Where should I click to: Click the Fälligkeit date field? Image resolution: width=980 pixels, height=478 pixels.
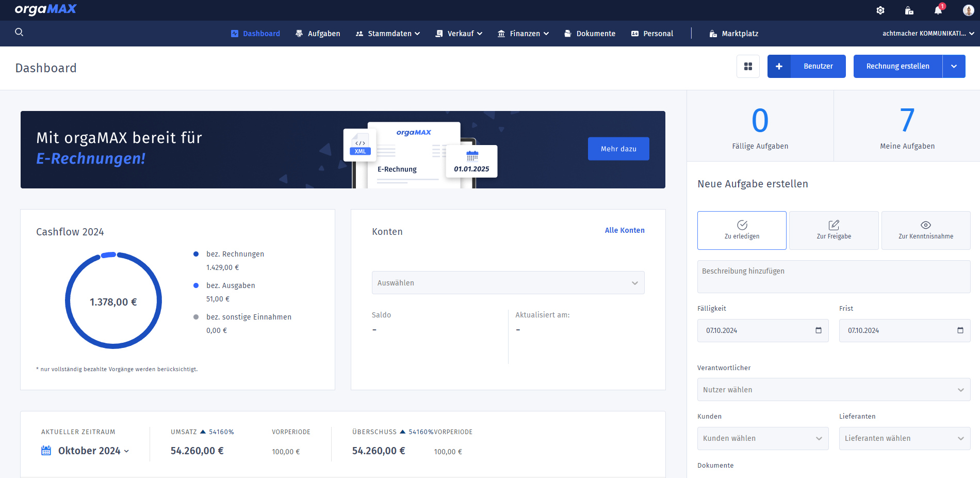click(x=763, y=330)
